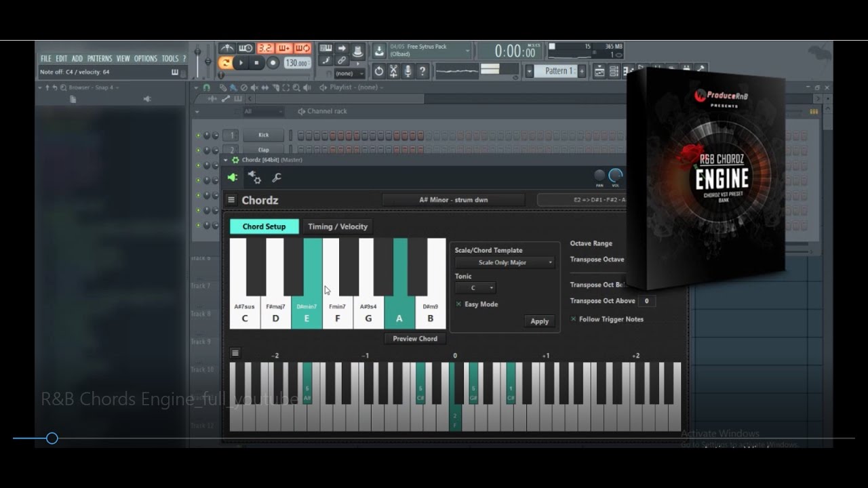
Task: Open the Chordz hamburger menu icon
Action: [231, 200]
